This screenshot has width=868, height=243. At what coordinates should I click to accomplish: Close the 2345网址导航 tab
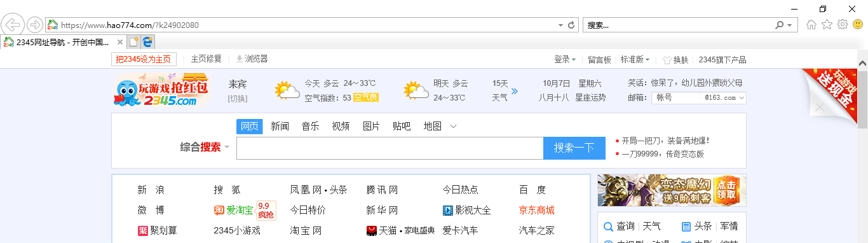pos(120,42)
